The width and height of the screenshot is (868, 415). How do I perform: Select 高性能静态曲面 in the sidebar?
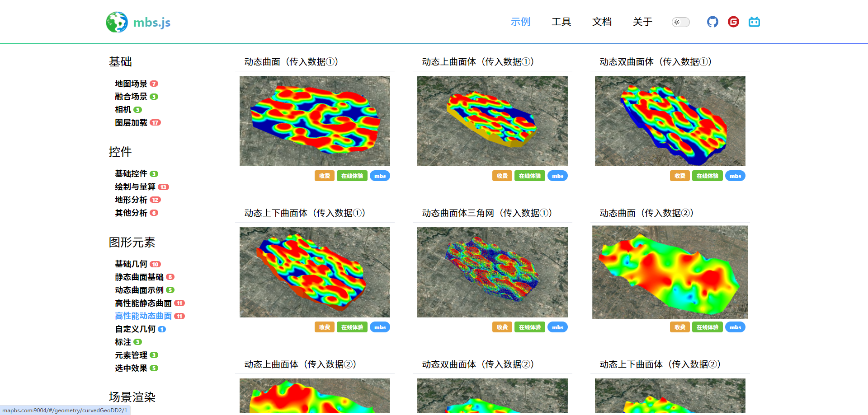click(x=143, y=303)
